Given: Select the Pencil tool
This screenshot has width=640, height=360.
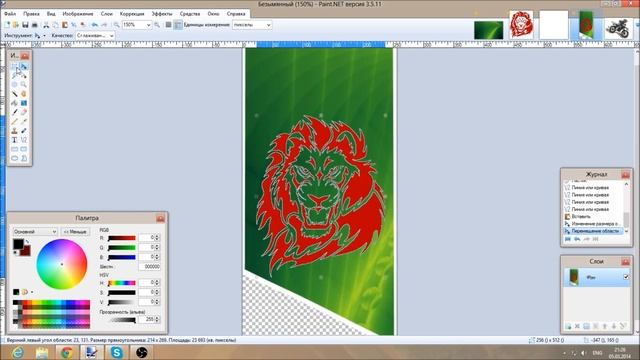Looking at the screenshot, I should pyautogui.click(x=15, y=121).
